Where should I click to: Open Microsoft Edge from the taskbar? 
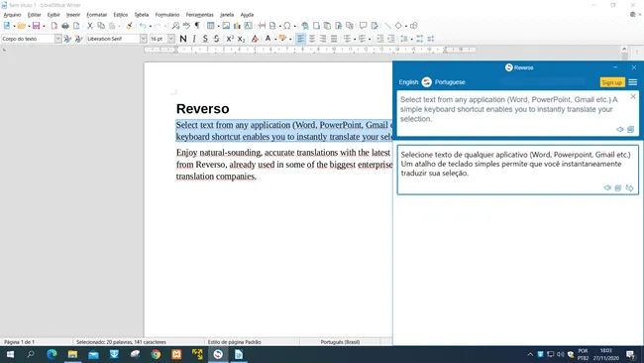point(52,354)
